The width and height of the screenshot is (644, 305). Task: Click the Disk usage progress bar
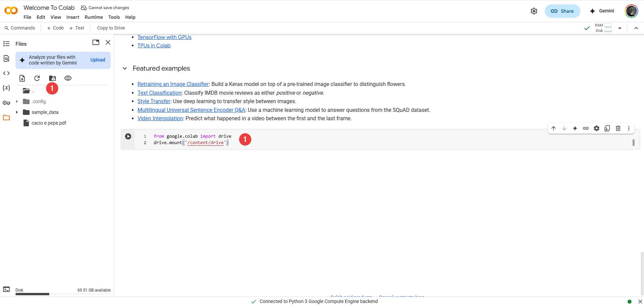(63, 294)
